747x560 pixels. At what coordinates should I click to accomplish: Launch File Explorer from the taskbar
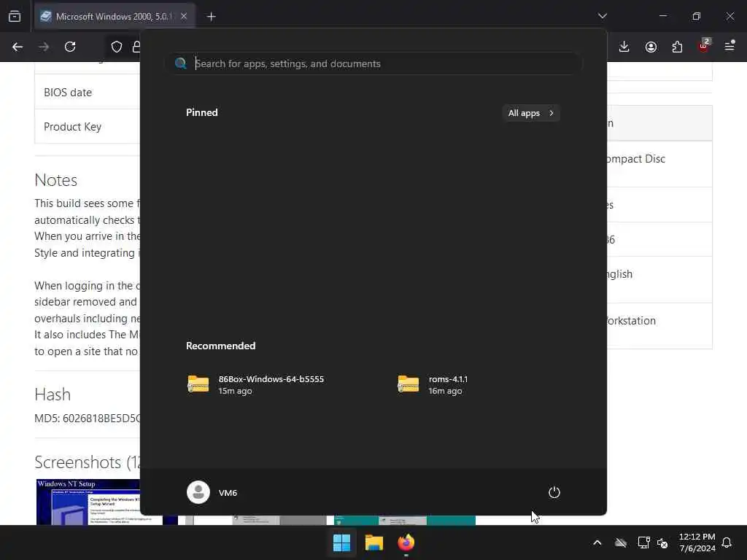374,542
